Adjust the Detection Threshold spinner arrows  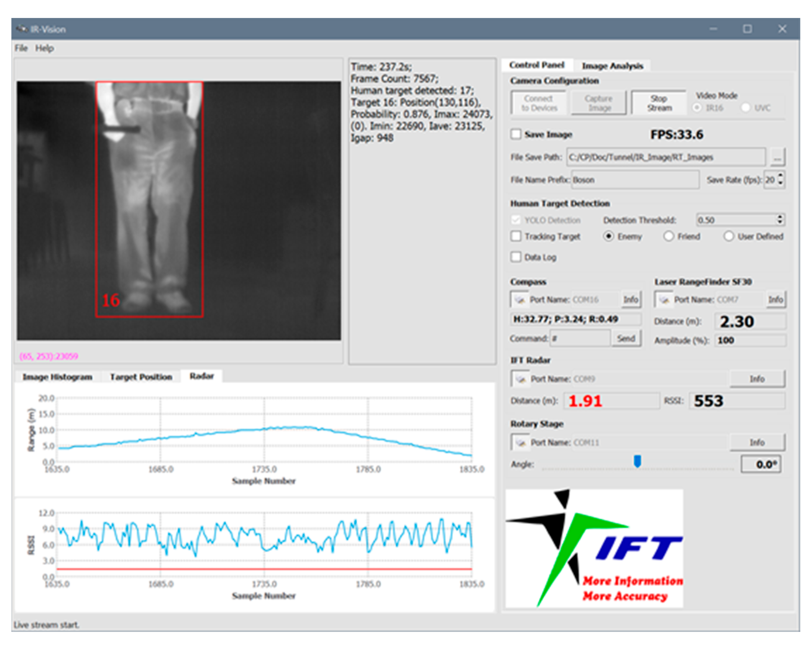[780, 220]
